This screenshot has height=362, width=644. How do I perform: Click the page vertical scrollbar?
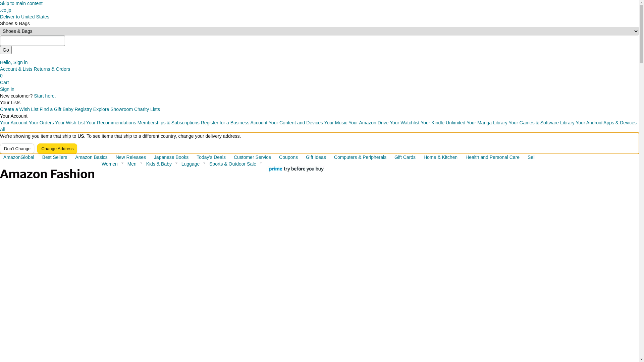[641, 181]
